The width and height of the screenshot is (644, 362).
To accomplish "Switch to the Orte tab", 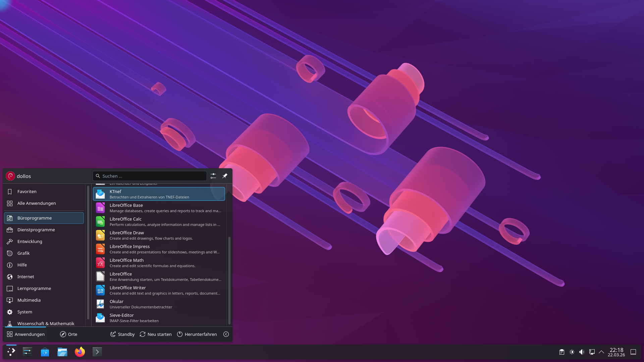I will tap(69, 334).
